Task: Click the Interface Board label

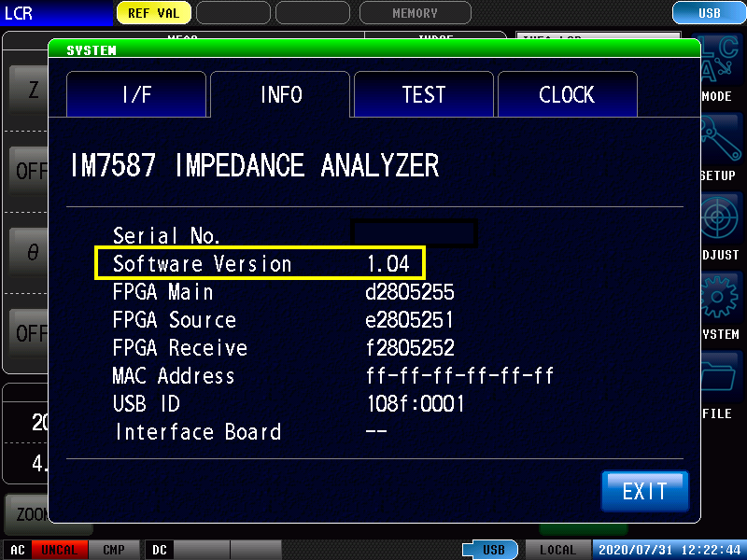Action: (x=198, y=432)
